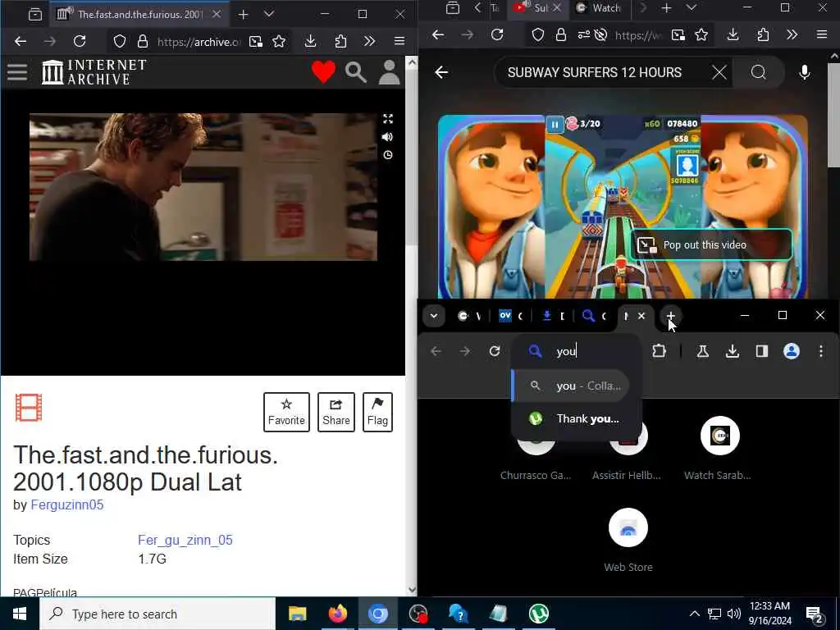
Task: Select 'you - Colla...' search suggestion
Action: [571, 386]
